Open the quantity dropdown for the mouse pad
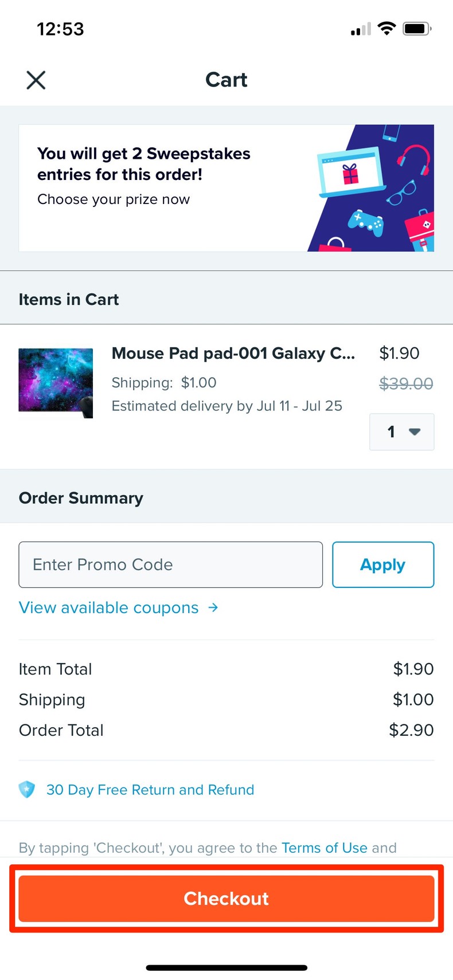453x980 pixels. pos(401,432)
